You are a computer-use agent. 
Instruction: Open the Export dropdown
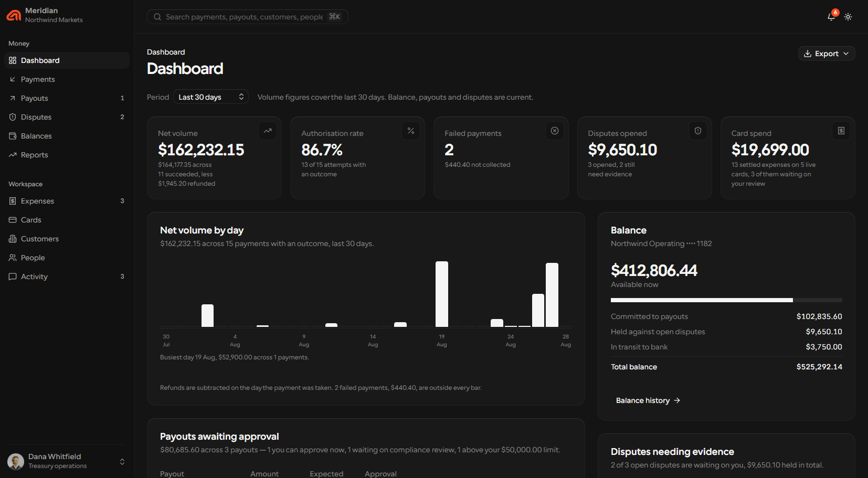point(827,54)
